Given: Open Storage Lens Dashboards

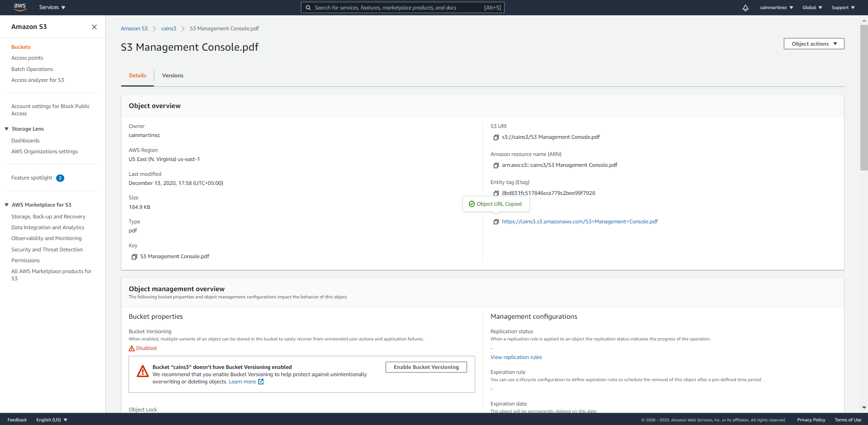Looking at the screenshot, I should click(25, 141).
